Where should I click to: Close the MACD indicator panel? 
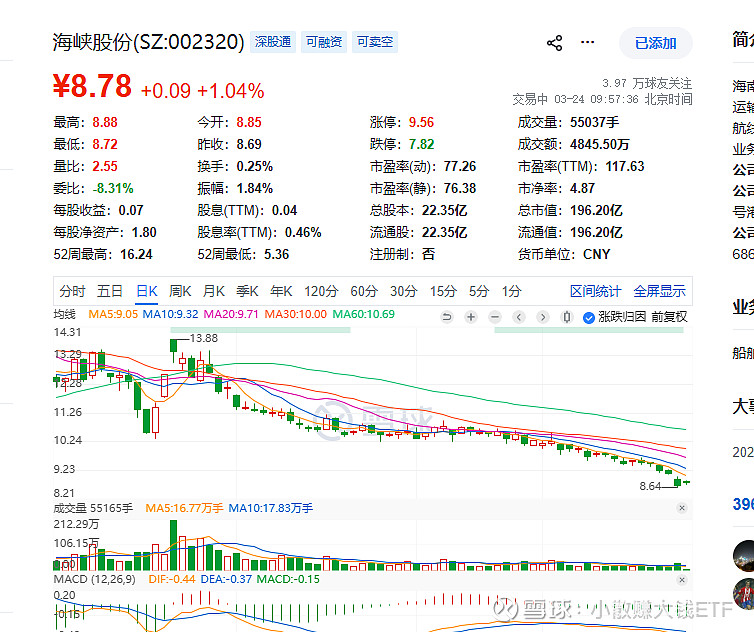(x=681, y=580)
